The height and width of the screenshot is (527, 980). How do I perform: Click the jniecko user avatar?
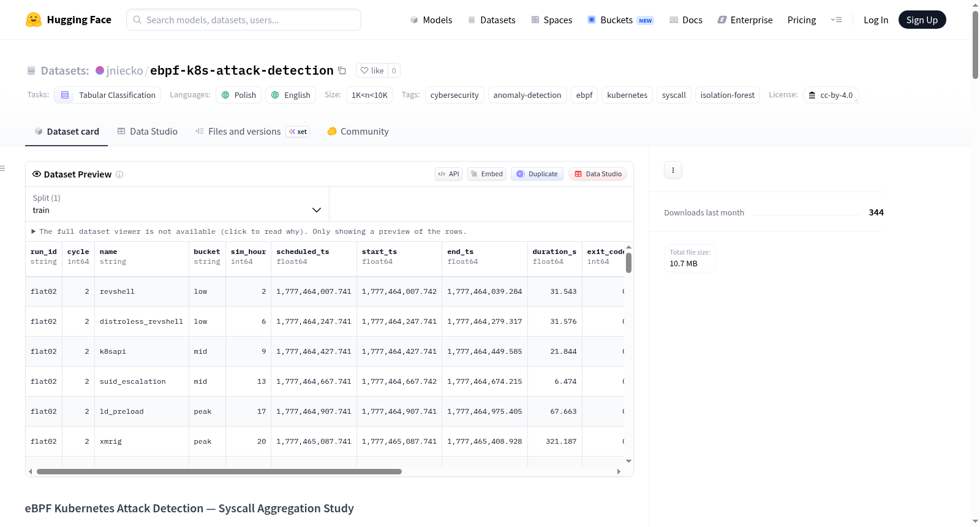pos(100,70)
